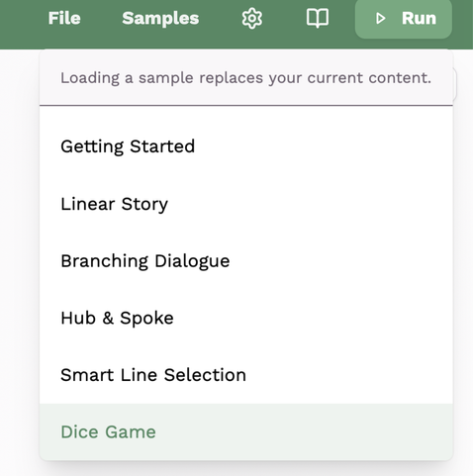Open the Samples menu
The height and width of the screenshot is (476, 473).
pos(160,18)
